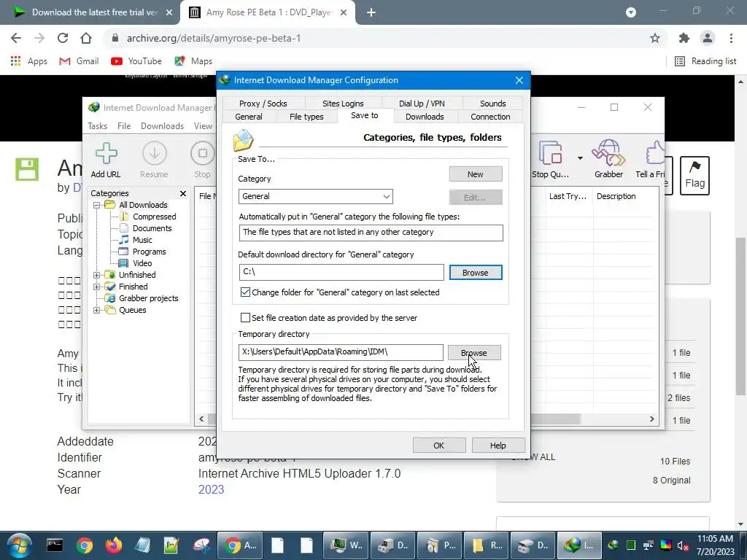Open the File menu in IDM

pos(124,126)
